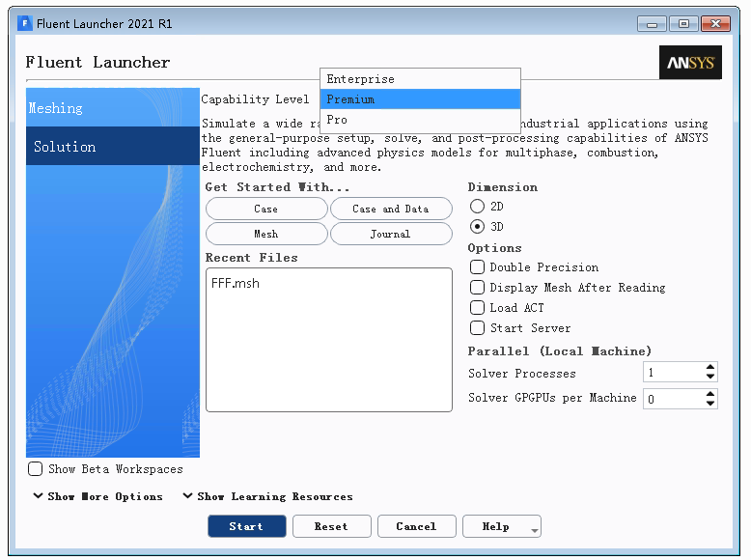Click the Fluent Launcher title bar icon
Image resolution: width=751 pixels, height=560 pixels.
pyautogui.click(x=25, y=23)
